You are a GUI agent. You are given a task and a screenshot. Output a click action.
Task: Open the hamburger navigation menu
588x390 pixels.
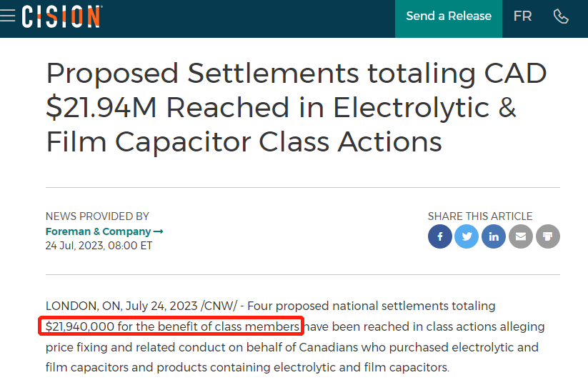tap(7, 16)
